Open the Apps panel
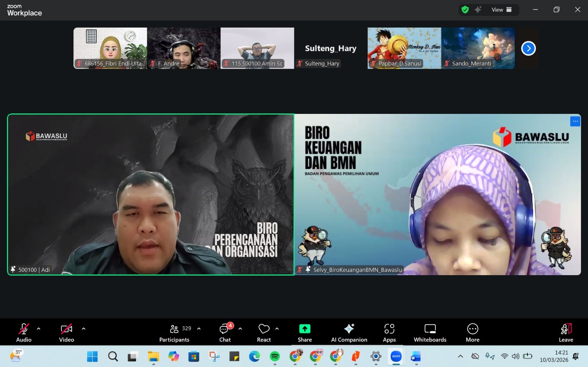This screenshot has height=367, width=588. coord(389,332)
